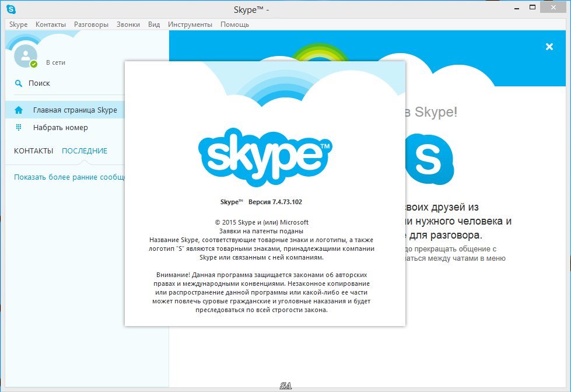571x392 pixels.
Task: Click the profile avatar picture
Action: (25, 56)
